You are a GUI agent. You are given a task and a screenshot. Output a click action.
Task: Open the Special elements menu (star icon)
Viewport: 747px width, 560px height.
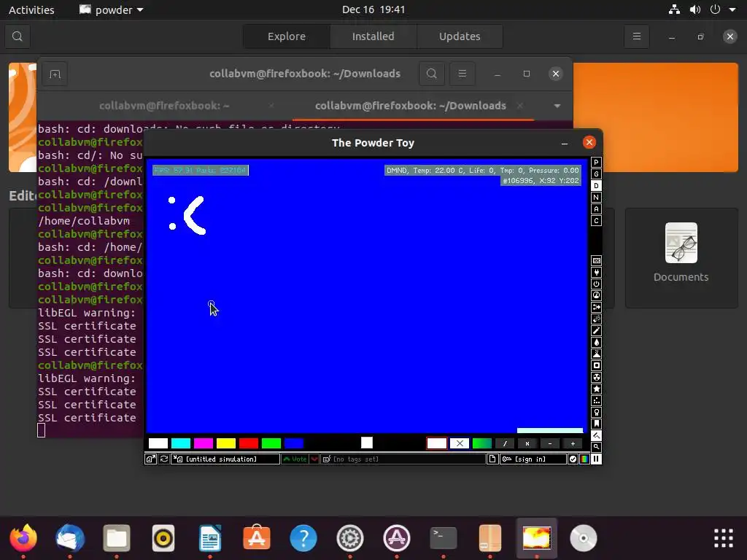pyautogui.click(x=596, y=389)
